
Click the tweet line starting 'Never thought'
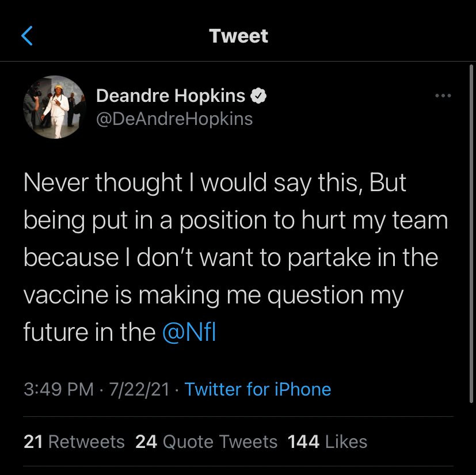pyautogui.click(x=215, y=183)
